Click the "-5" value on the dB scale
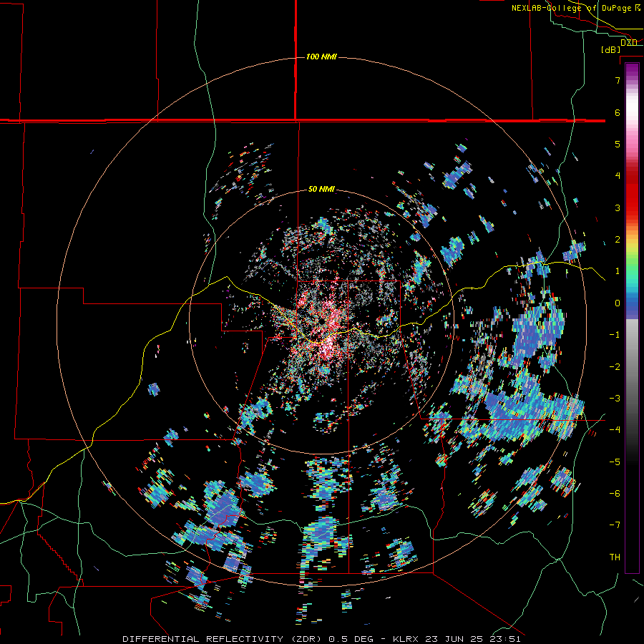This screenshot has height=644, width=644. coord(615,462)
